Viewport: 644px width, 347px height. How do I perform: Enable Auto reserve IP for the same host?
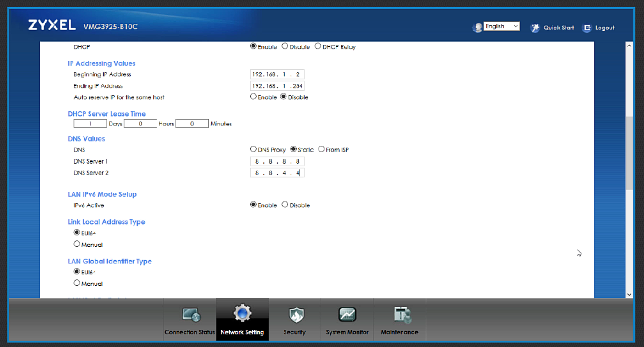pyautogui.click(x=253, y=96)
